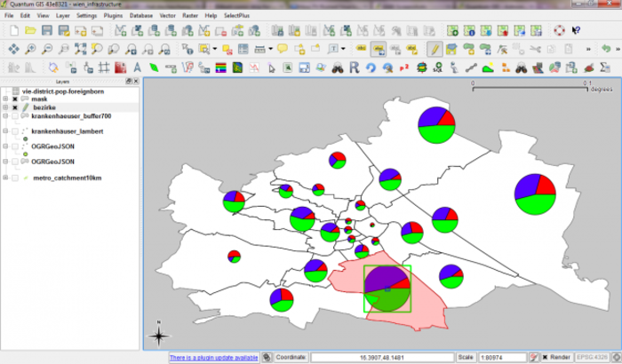The height and width of the screenshot is (364, 622).
Task: Click the Map Tips speech bubble icon
Action: [283, 49]
